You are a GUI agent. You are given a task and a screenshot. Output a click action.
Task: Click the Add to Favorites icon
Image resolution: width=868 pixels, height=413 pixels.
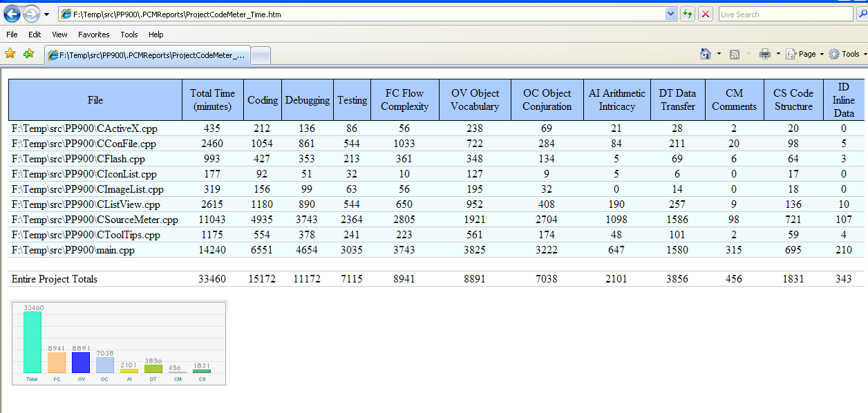[28, 54]
